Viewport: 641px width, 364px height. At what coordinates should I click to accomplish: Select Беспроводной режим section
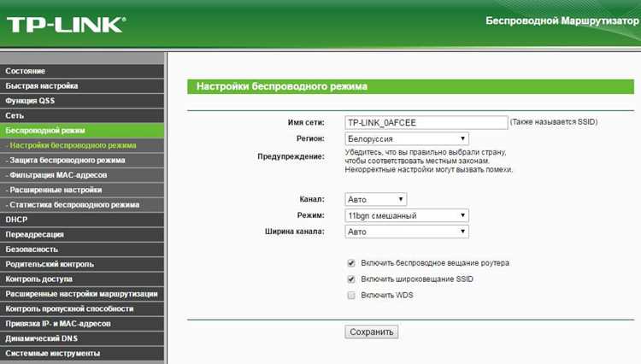click(82, 131)
